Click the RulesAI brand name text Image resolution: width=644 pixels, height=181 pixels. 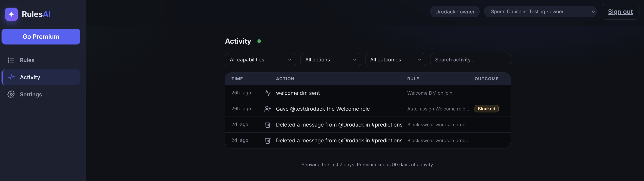click(36, 14)
